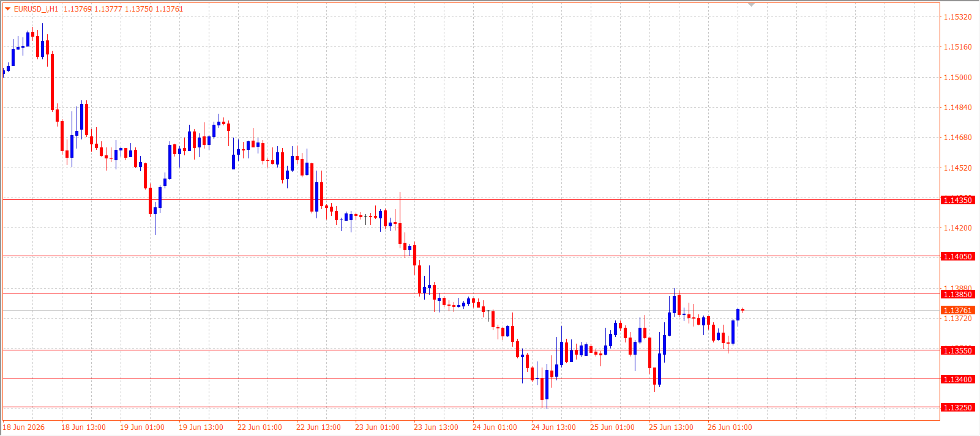980x436 pixels.
Task: Click the 1.14680 price scale value
Action: (958, 138)
